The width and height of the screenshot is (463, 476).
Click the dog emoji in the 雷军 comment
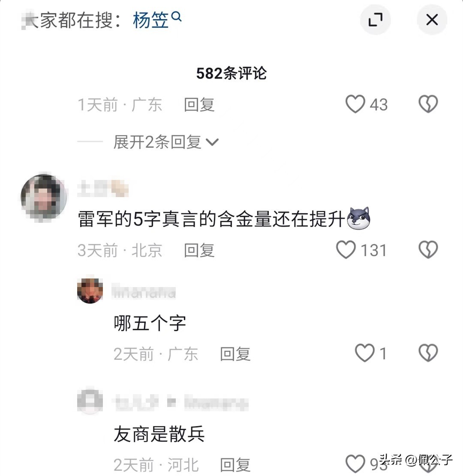(x=358, y=219)
